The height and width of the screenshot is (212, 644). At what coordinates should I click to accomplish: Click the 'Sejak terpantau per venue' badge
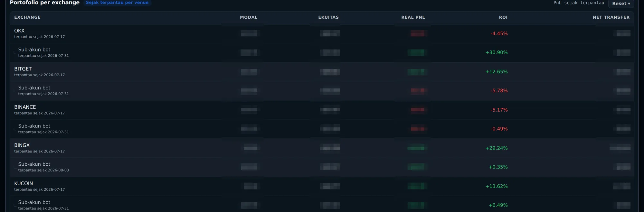[x=117, y=3]
